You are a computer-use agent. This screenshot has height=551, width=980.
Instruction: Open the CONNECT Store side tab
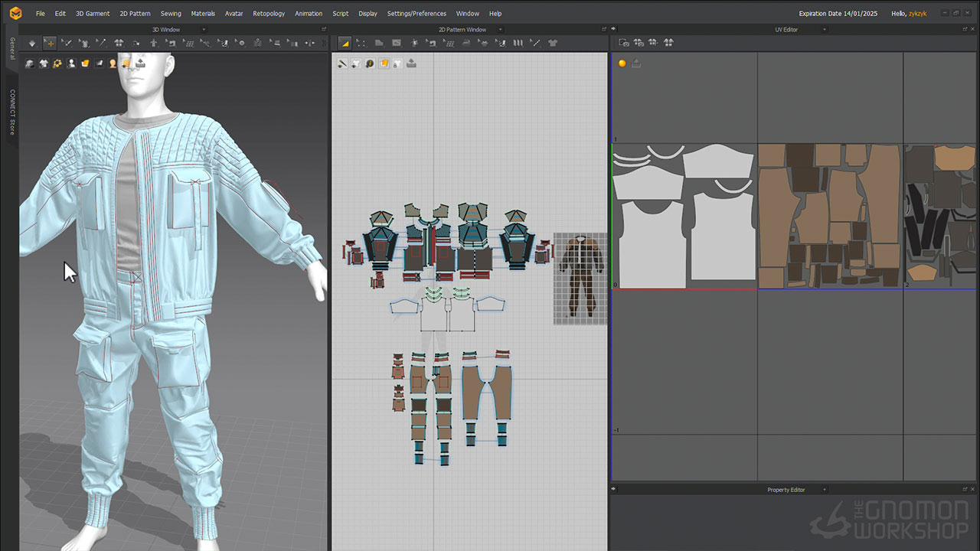(x=12, y=112)
